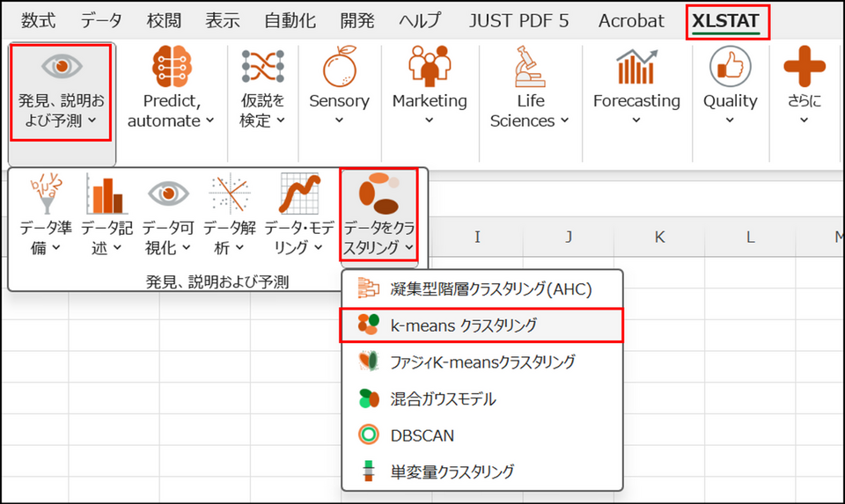Click the データ・モデリング curve icon

[299, 194]
